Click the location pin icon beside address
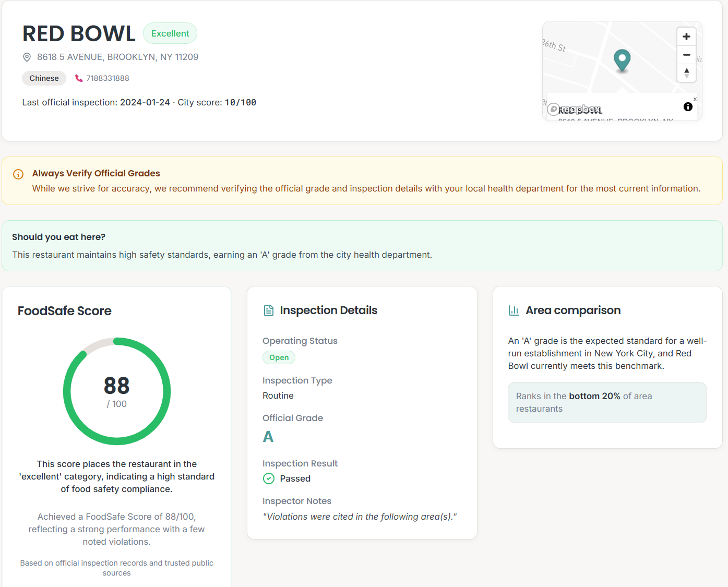Screen dimensions: 728x587 point(27,57)
